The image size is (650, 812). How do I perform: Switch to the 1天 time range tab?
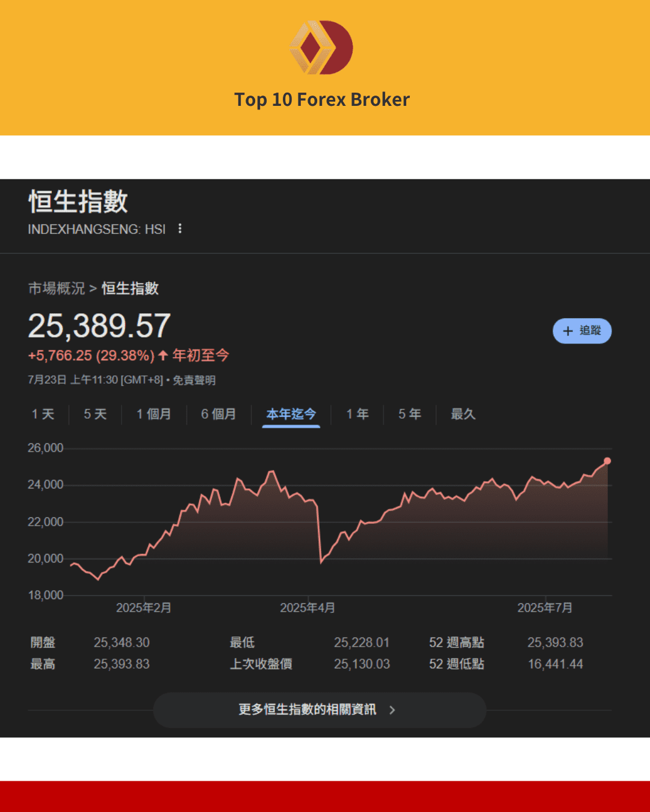coord(42,414)
